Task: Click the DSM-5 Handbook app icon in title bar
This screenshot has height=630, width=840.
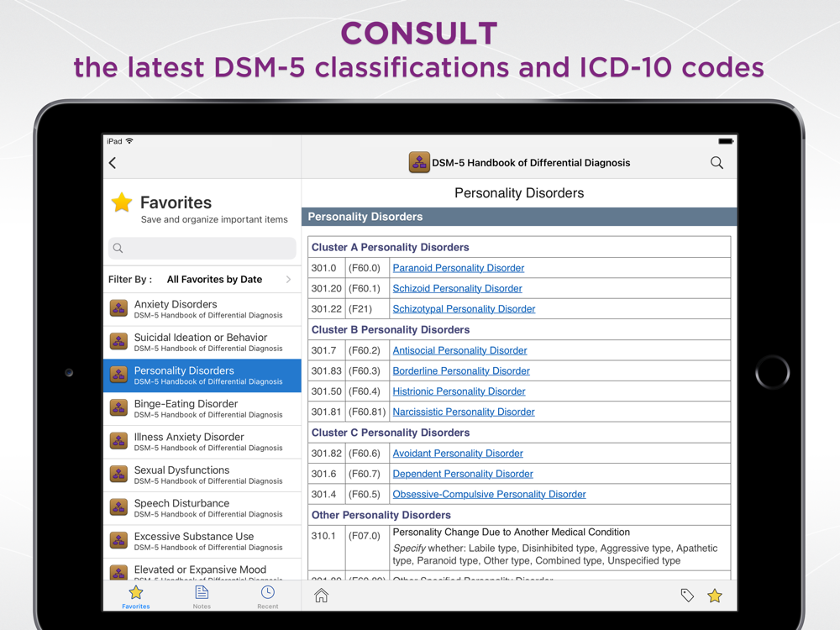Action: (419, 162)
